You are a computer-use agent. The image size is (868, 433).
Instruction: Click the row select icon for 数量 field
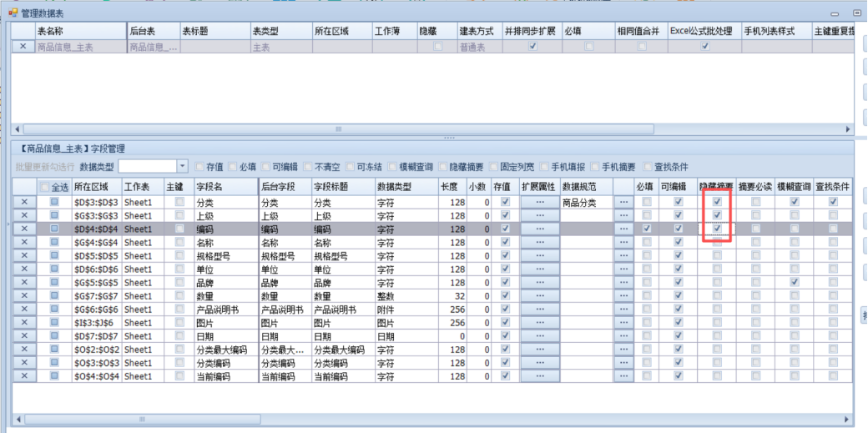(x=54, y=296)
